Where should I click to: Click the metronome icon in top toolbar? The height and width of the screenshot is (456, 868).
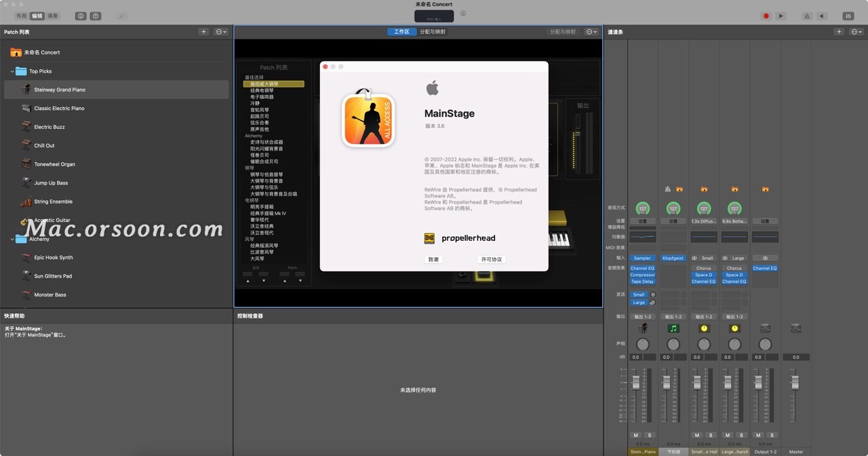pos(807,16)
